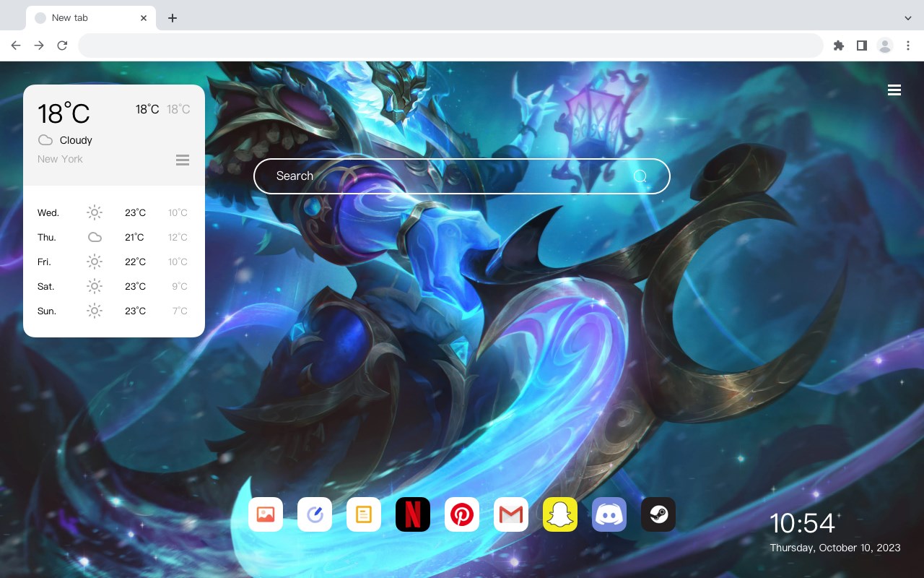This screenshot has height=578, width=924.
Task: Open the weather widget options menu icon
Action: (x=183, y=160)
